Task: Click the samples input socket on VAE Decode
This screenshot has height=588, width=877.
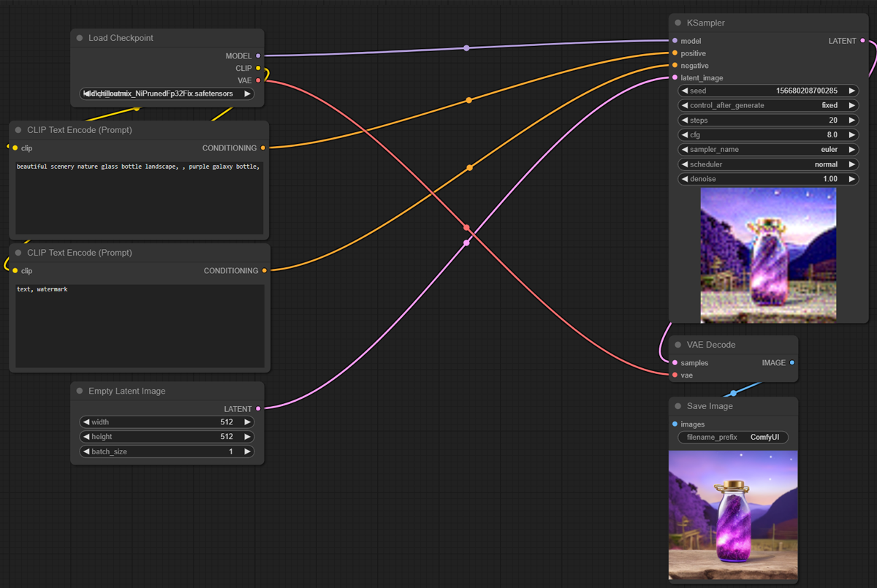Action: (675, 363)
